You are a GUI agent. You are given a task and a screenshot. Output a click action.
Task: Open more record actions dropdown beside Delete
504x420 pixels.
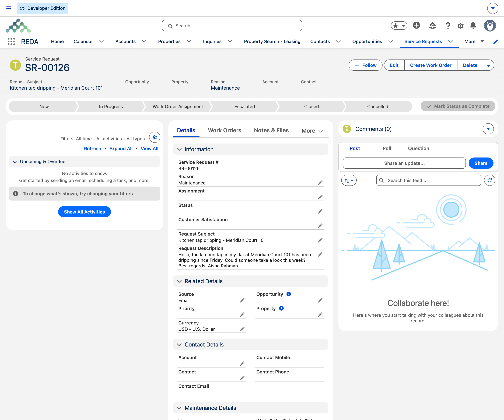[488, 65]
